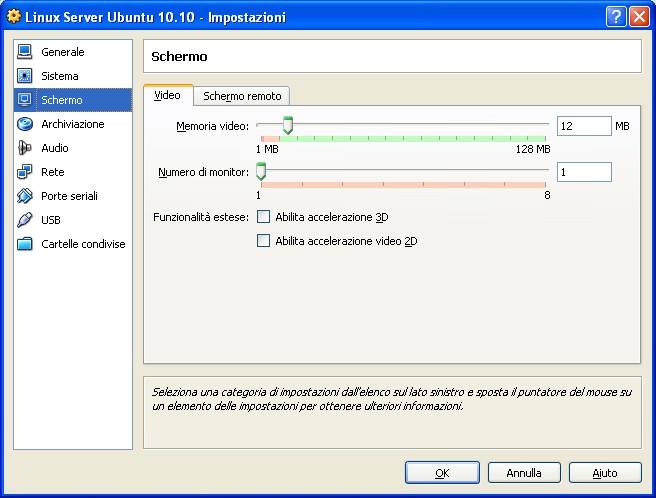Click the Memoria video slider handle
The height and width of the screenshot is (498, 656).
[x=288, y=125]
